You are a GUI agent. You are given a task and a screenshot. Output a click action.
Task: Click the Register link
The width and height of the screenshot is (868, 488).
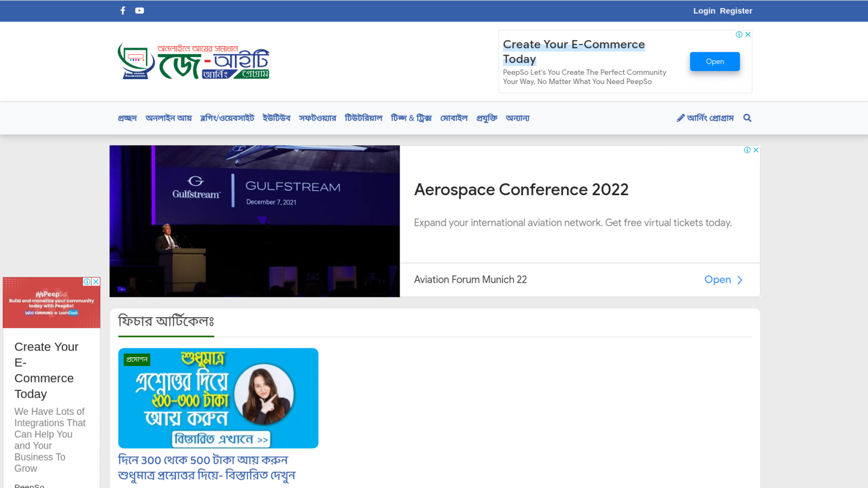point(736,11)
